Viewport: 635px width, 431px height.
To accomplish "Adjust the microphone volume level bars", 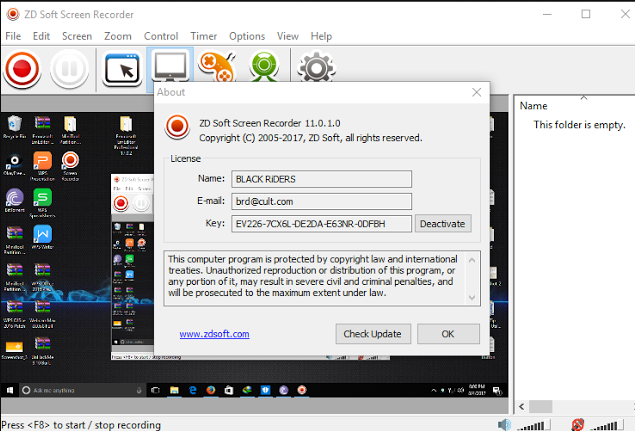I will pyautogui.click(x=607, y=425).
